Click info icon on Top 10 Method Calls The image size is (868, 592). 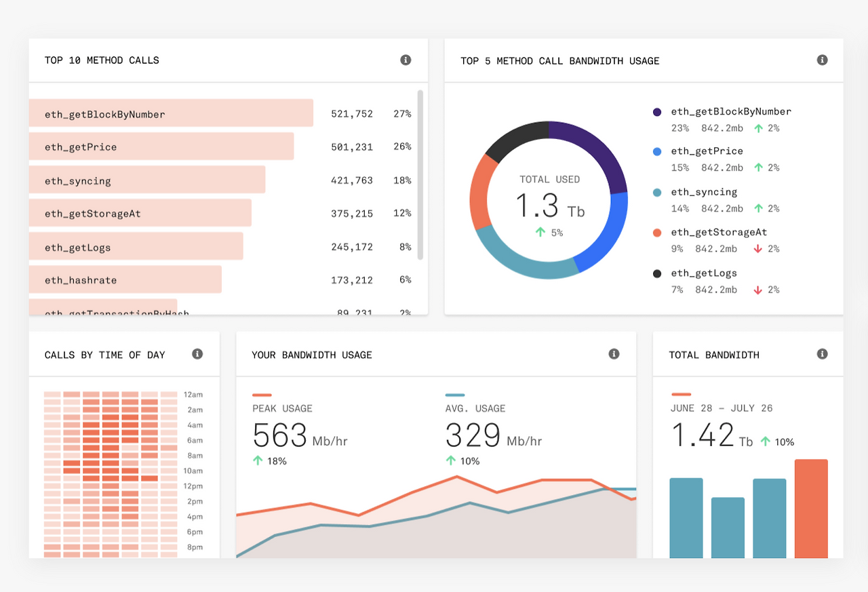(406, 60)
